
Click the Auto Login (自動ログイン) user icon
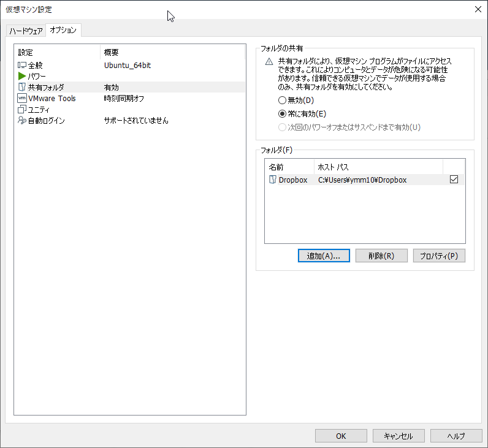pos(22,121)
